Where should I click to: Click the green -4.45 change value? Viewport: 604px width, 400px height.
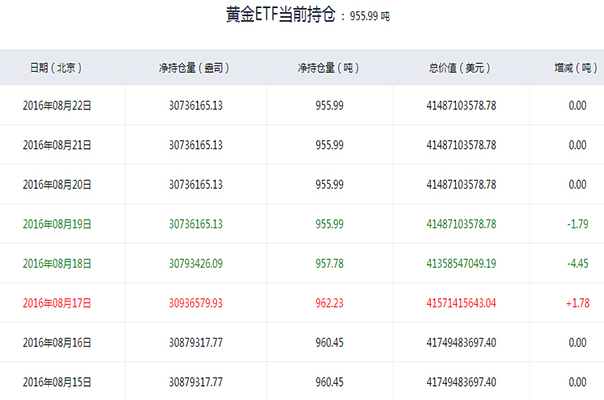point(578,264)
